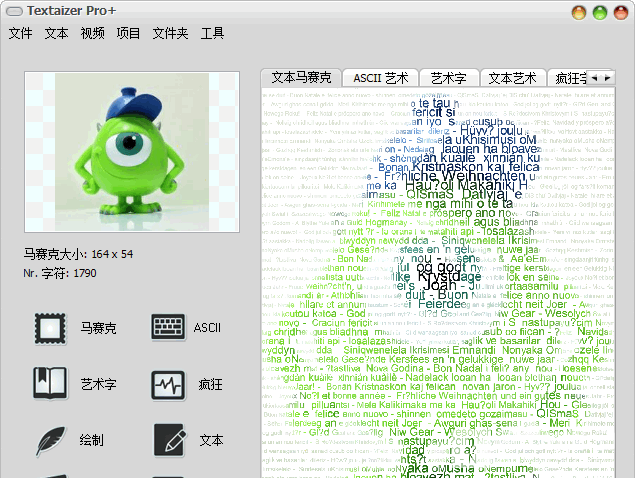Click the Mosaic (马赛克) stamp icon

click(x=50, y=328)
